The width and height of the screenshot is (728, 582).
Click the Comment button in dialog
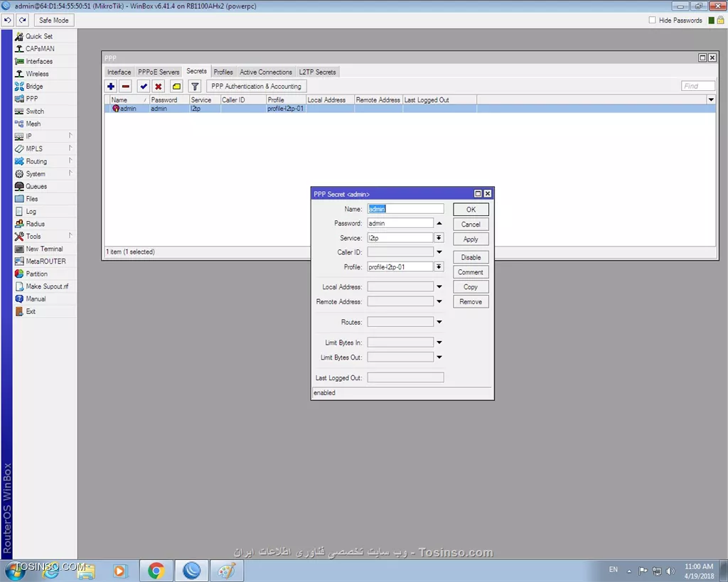[x=471, y=272]
